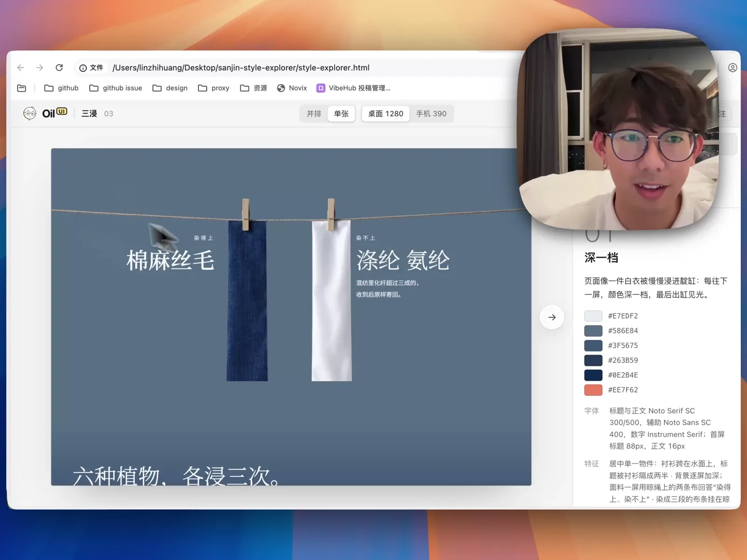
Task: Click the #E7EDF2 color swatch
Action: point(593,316)
